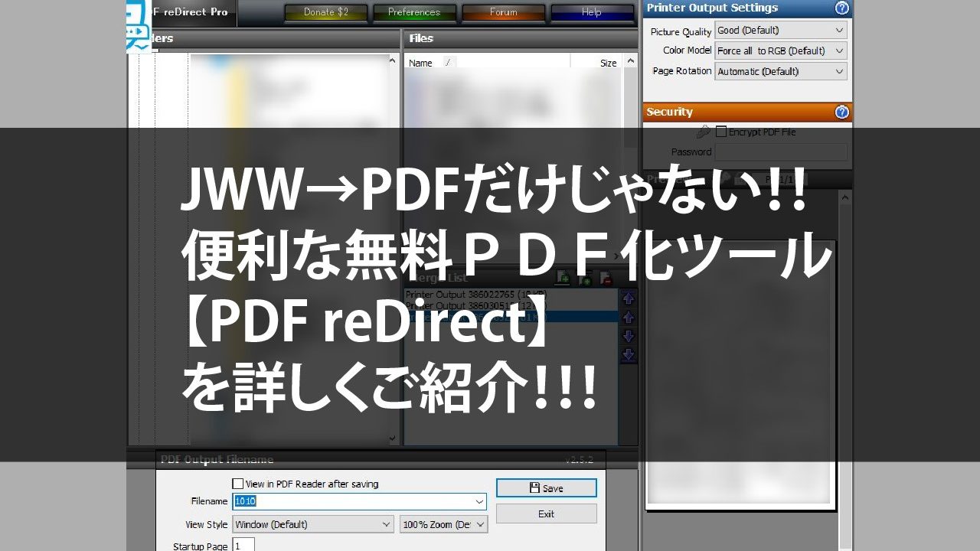
Task: Open the Color Model dropdown
Action: pyautogui.click(x=781, y=51)
